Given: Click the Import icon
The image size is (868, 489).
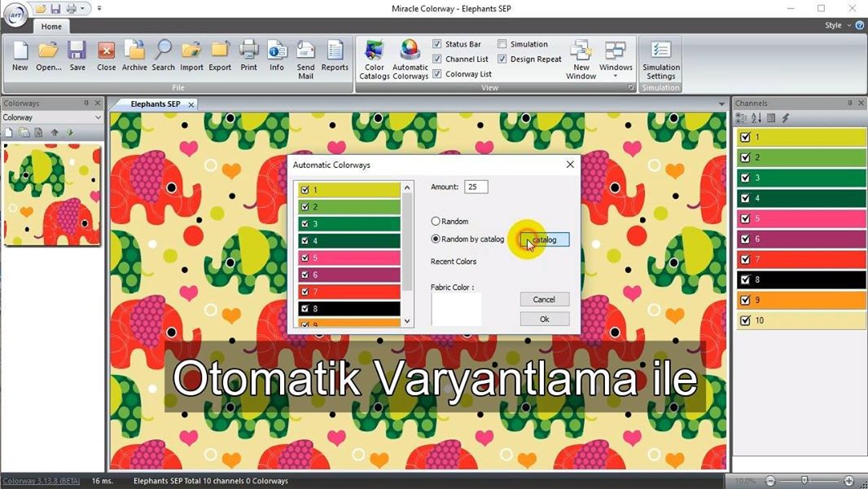Looking at the screenshot, I should pos(191,56).
